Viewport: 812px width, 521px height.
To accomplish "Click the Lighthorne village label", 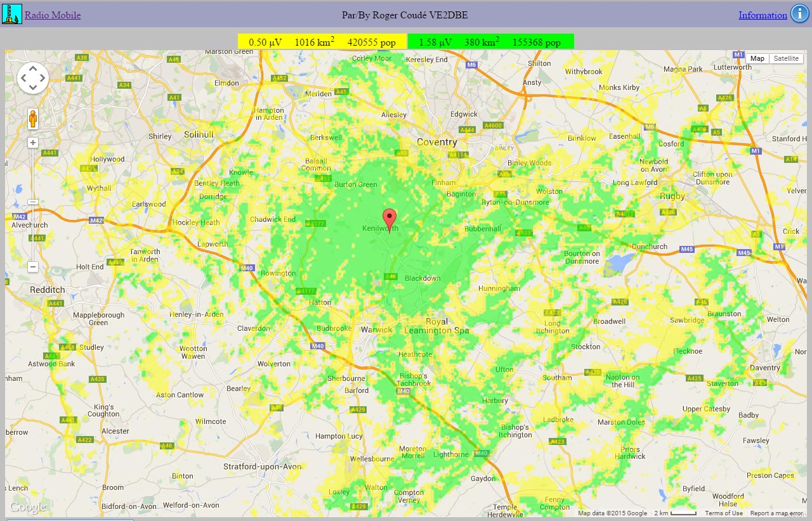I will (x=450, y=454).
